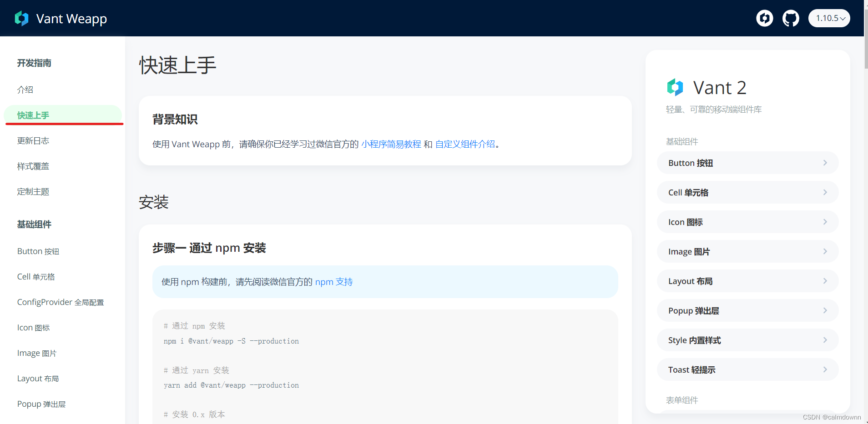This screenshot has height=424, width=868.
Task: Open the GitHub repository icon
Action: coord(791,18)
